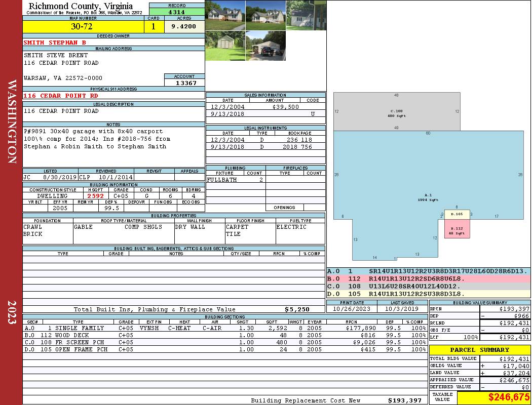Select the A.0 single family building section row

(224, 328)
